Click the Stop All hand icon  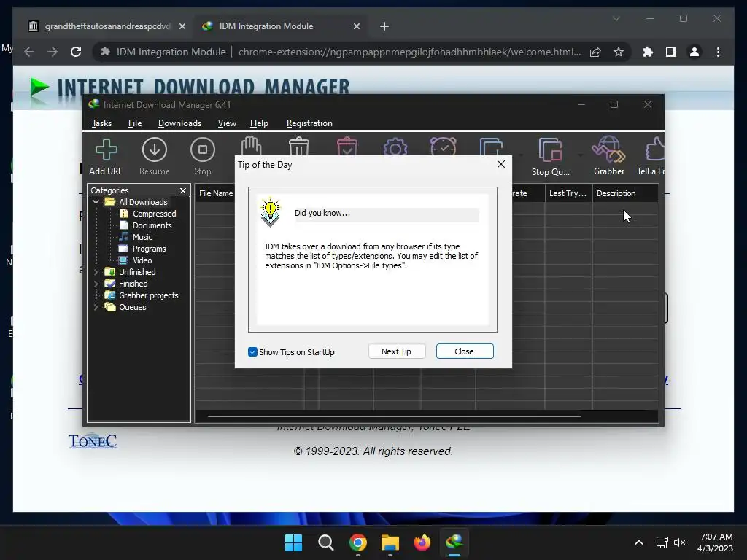[x=251, y=146]
